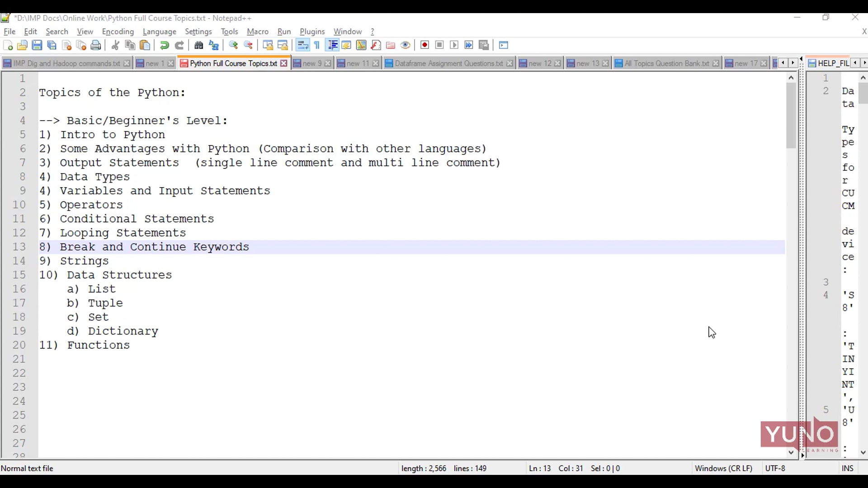Click the Save All toolbar icon

pos(52,45)
